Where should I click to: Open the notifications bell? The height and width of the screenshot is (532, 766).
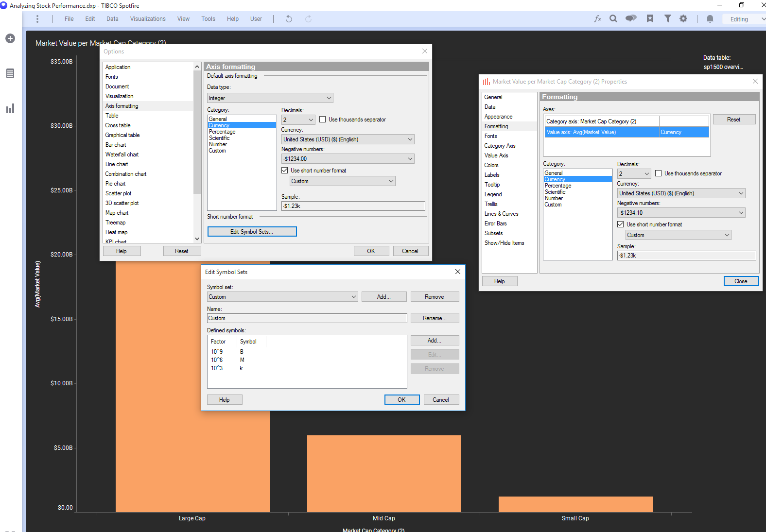710,19
